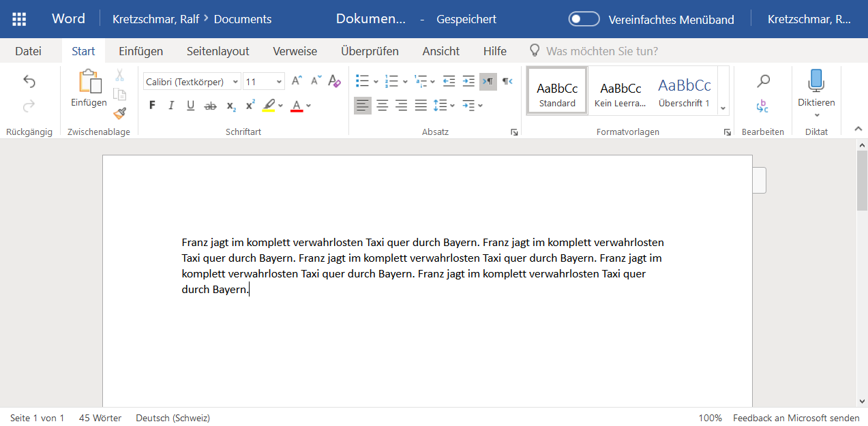The height and width of the screenshot is (426, 868).
Task: Toggle the Vereinfachtes Menüband switch
Action: (x=584, y=19)
